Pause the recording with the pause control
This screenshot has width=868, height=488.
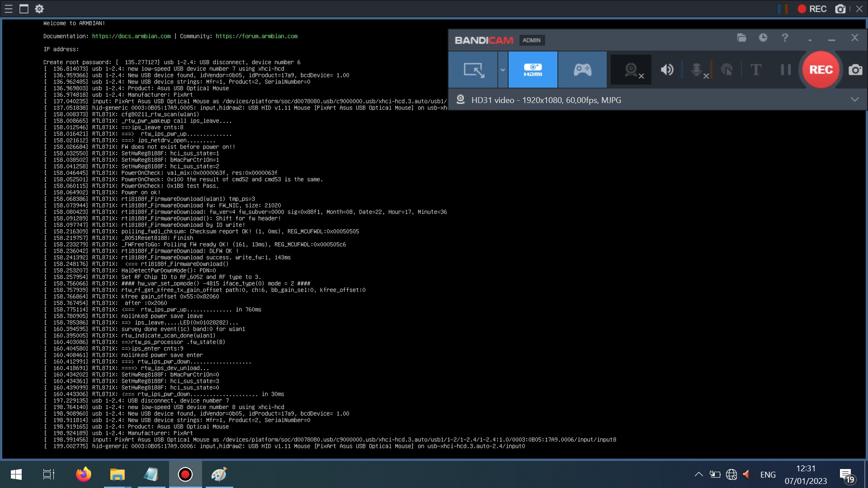click(x=785, y=70)
